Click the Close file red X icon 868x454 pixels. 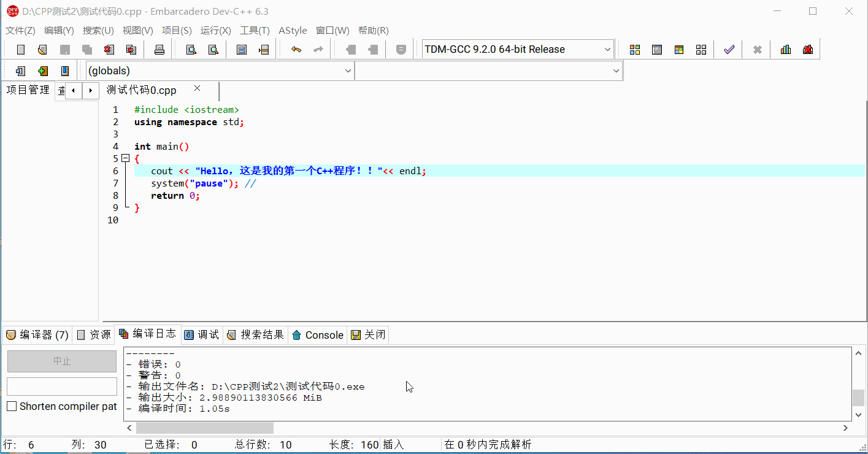pyautogui.click(x=109, y=50)
